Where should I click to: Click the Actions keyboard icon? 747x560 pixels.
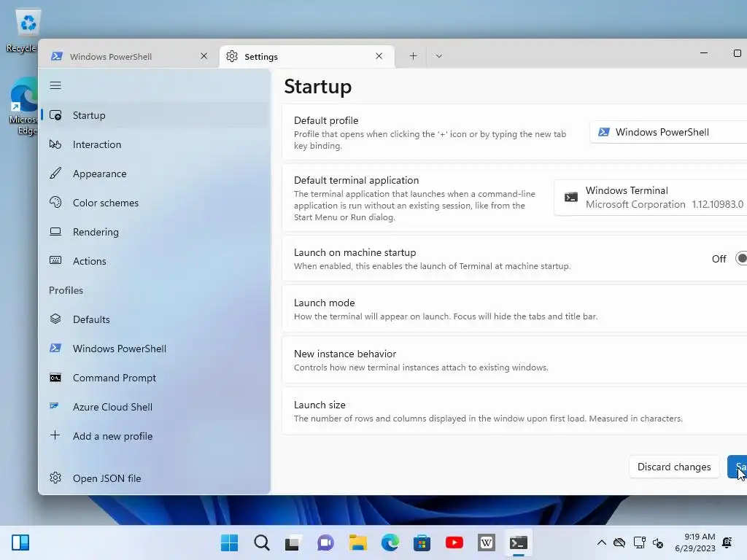click(55, 260)
